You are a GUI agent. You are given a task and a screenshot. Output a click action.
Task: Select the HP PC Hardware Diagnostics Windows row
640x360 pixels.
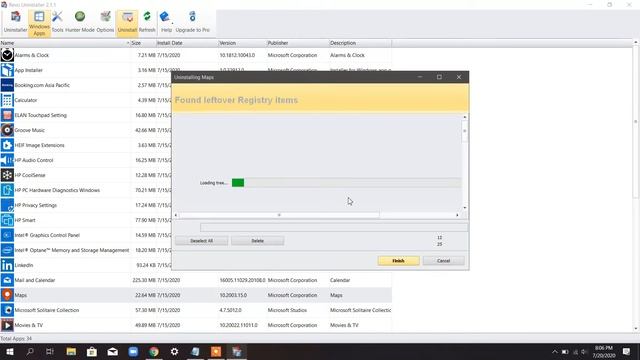click(x=196, y=190)
